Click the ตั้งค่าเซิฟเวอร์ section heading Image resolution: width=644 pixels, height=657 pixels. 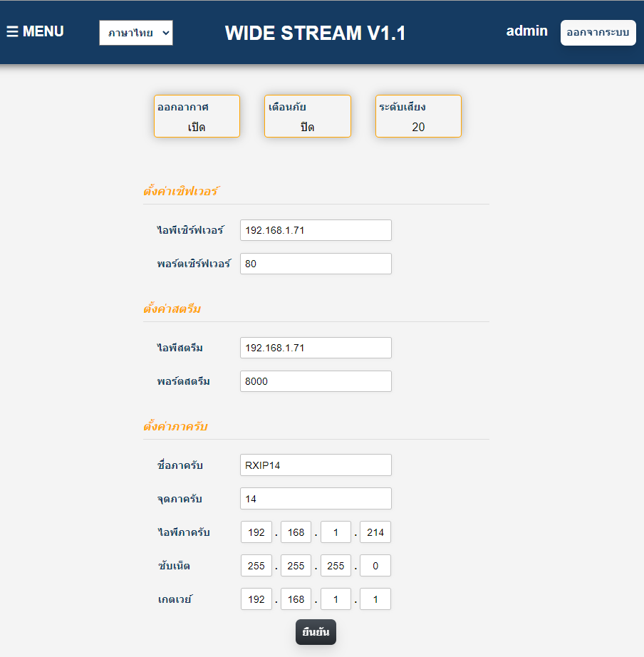182,191
